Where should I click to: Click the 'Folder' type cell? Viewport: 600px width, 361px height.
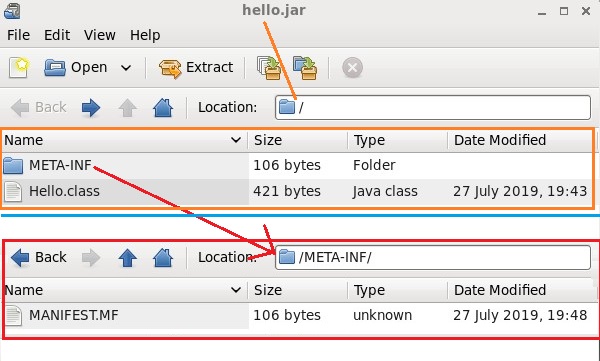click(x=374, y=165)
